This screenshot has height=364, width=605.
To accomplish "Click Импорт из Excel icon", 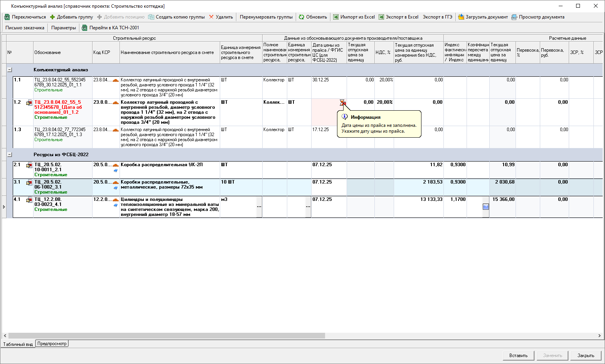I will point(336,17).
